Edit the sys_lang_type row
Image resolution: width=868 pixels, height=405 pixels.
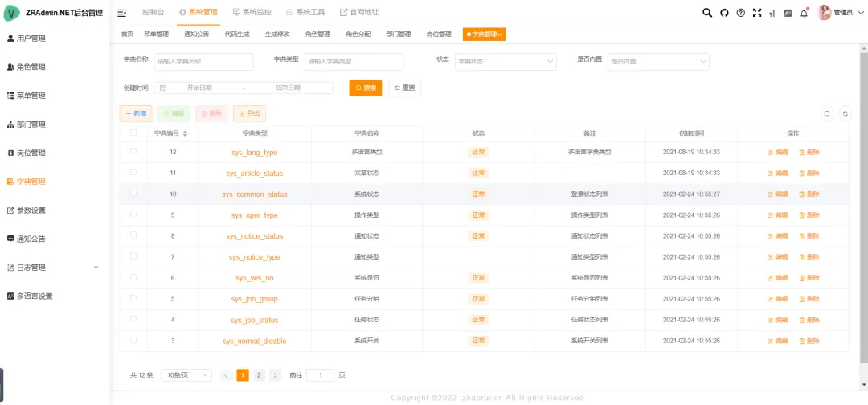(x=778, y=152)
